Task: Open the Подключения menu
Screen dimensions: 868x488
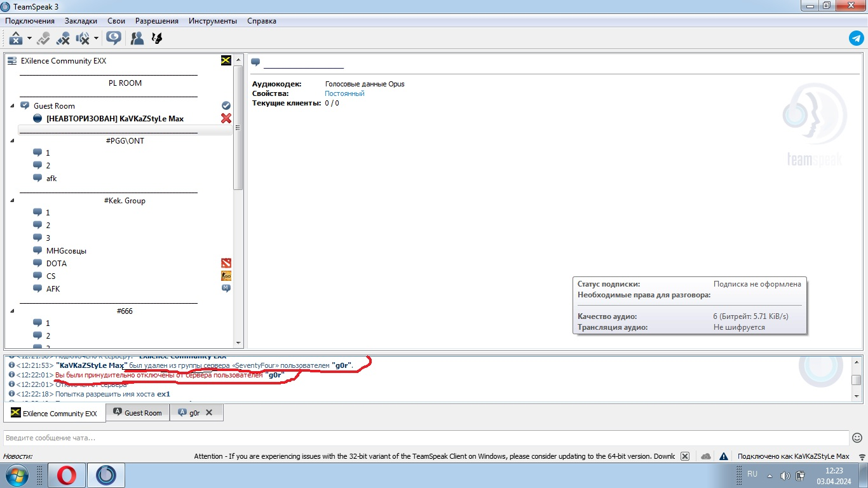Action: [30, 21]
